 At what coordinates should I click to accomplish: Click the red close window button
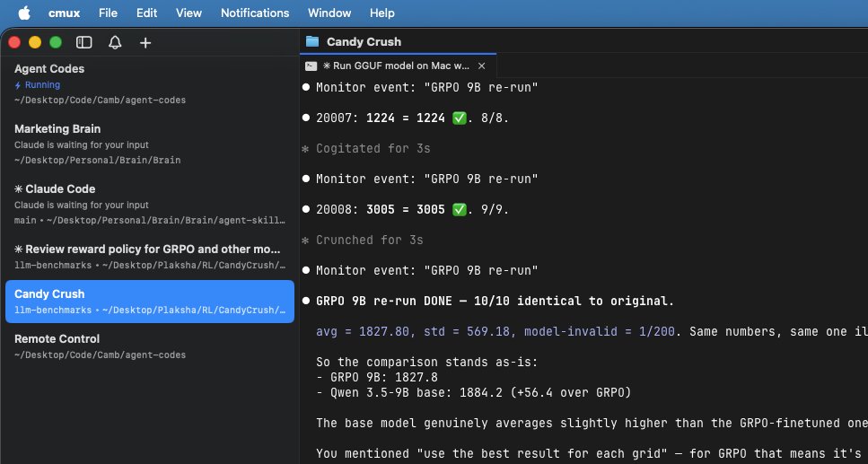point(14,43)
